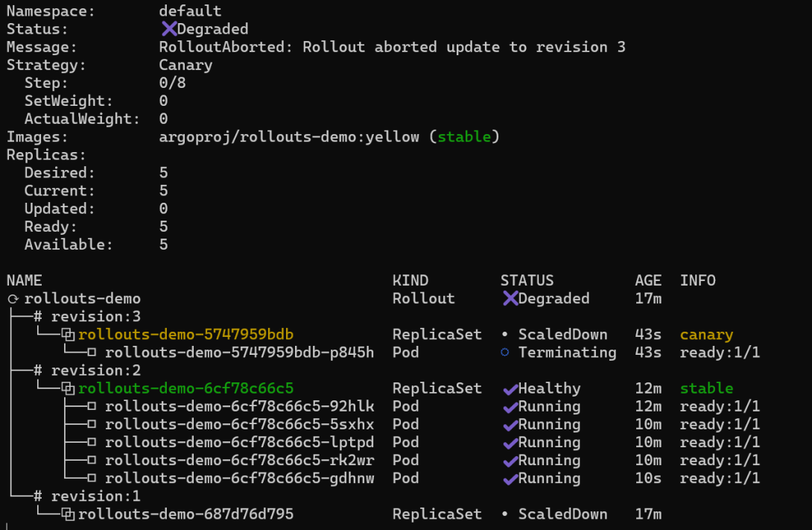Click the ReplicaSet icon for rollouts-demo-687d76d795
The height and width of the screenshot is (530, 812).
(x=69, y=514)
